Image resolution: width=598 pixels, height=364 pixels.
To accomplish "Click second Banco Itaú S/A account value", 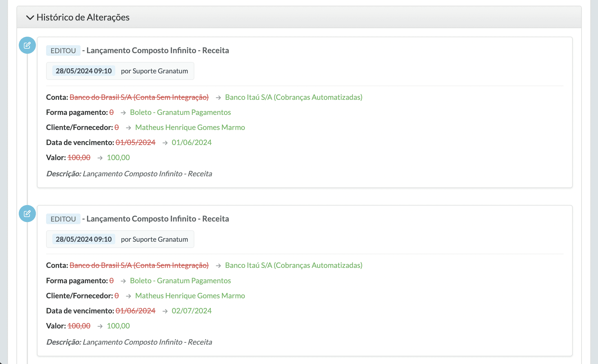I will pos(294,265).
